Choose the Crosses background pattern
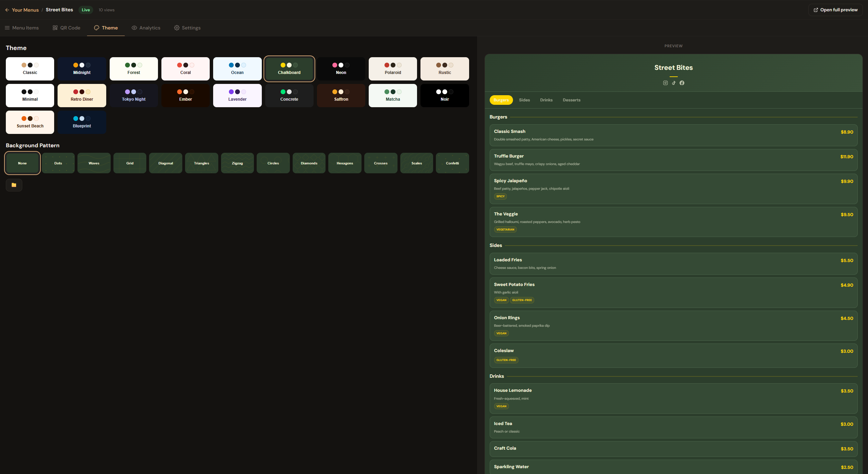The width and height of the screenshot is (868, 474). click(x=381, y=163)
